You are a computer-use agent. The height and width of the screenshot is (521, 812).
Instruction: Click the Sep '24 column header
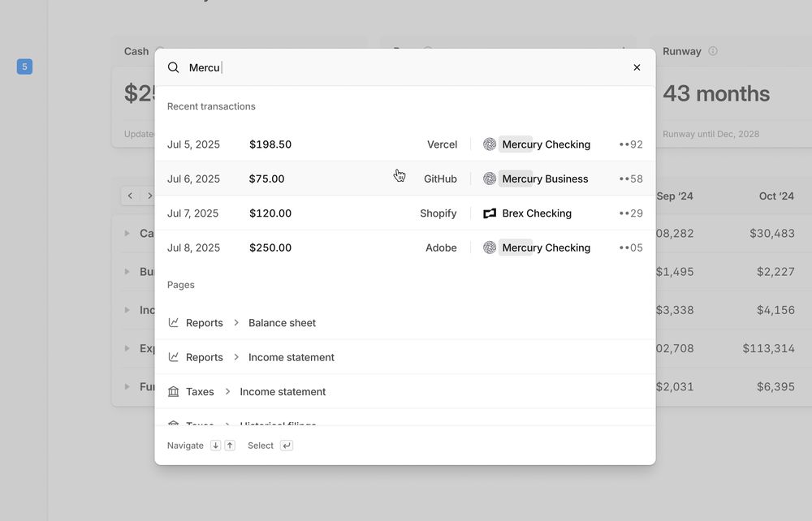click(x=674, y=196)
